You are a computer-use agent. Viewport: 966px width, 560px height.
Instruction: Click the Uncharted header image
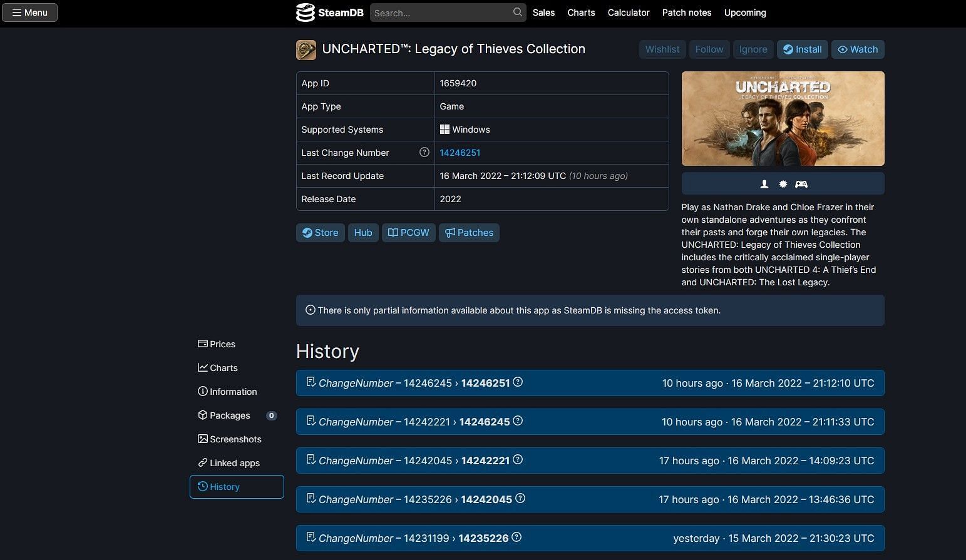tap(783, 118)
